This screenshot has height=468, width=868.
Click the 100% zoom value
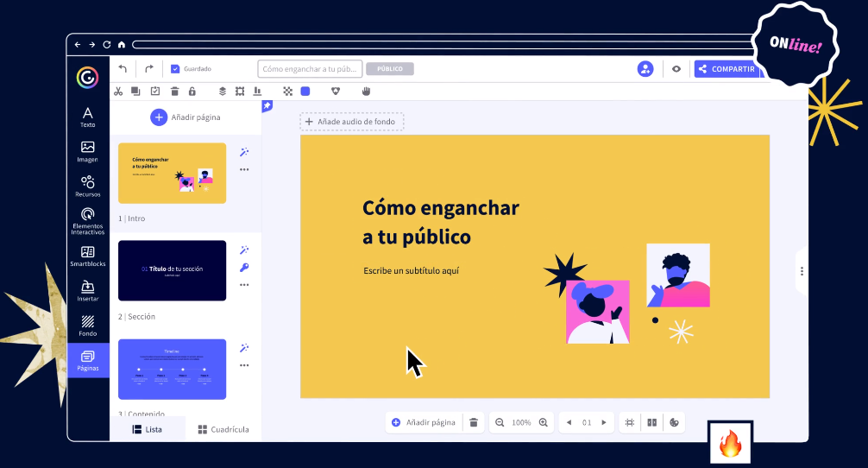(x=521, y=422)
